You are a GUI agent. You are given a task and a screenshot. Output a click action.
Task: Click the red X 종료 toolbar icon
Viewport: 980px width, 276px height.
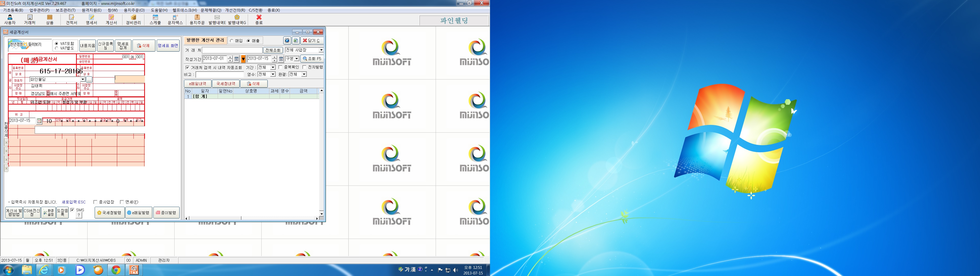tap(259, 20)
